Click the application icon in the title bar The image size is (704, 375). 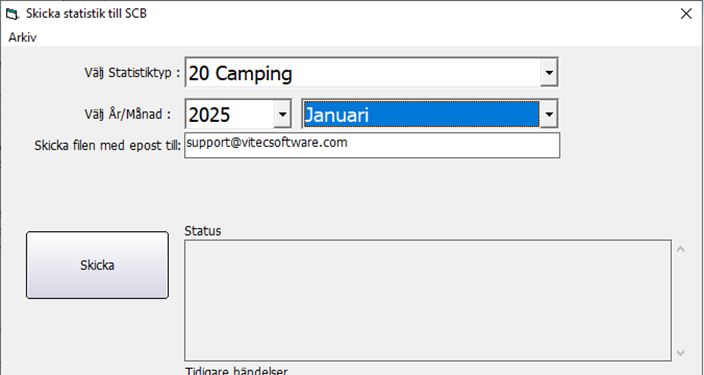coord(12,14)
